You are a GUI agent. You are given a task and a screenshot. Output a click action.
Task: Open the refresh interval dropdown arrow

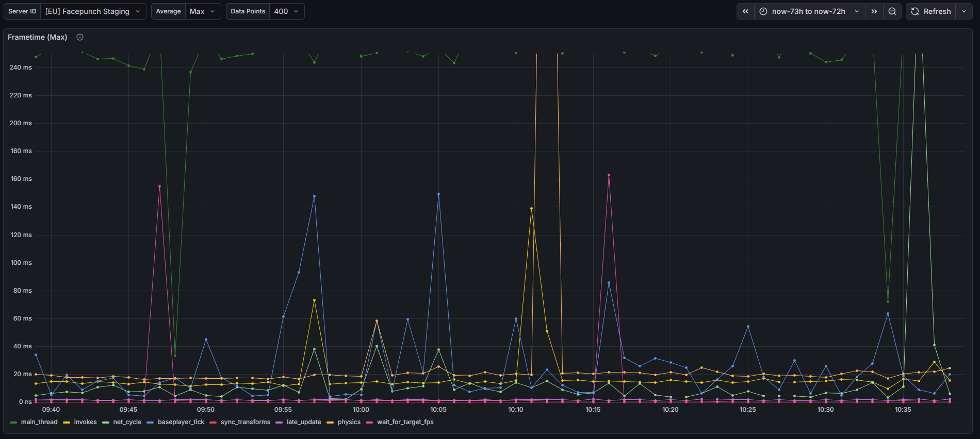[x=964, y=11]
